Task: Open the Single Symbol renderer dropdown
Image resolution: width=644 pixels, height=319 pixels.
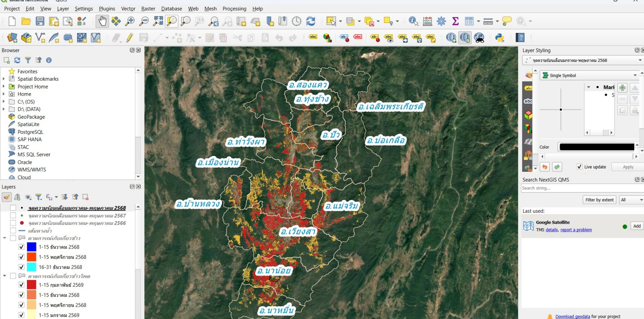Action: pos(590,75)
